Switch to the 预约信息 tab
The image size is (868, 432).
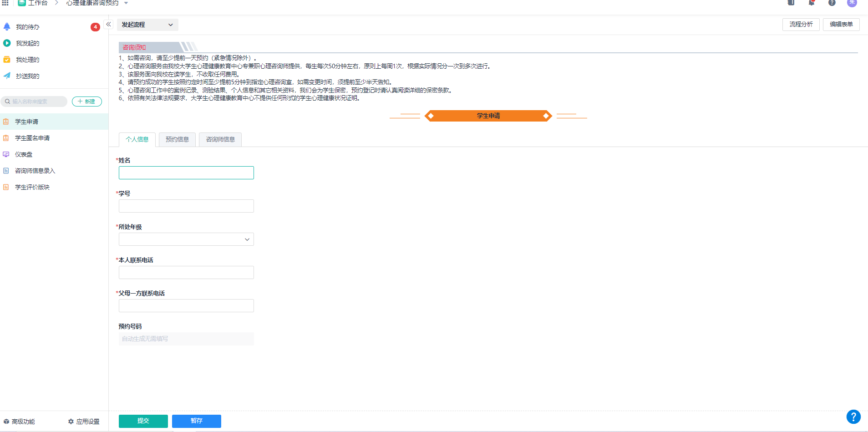tap(177, 139)
